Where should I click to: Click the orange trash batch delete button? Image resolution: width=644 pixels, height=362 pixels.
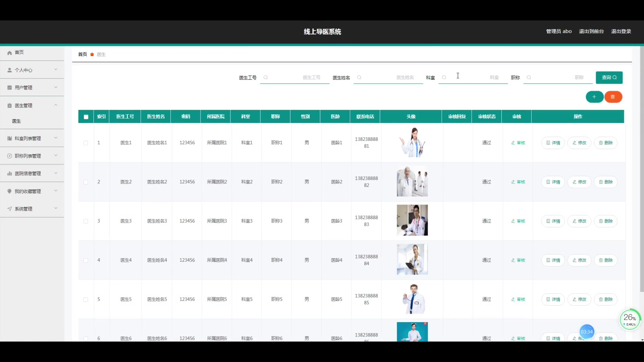point(613,97)
